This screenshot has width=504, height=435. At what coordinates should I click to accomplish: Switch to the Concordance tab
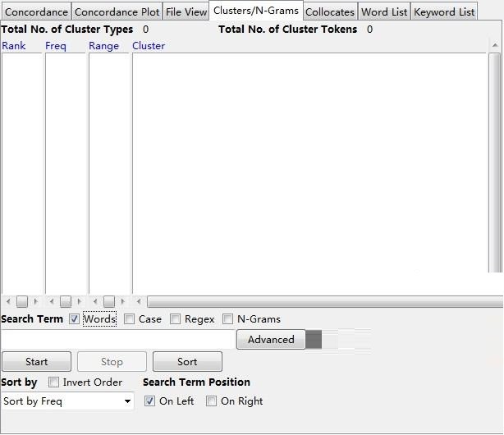(36, 12)
